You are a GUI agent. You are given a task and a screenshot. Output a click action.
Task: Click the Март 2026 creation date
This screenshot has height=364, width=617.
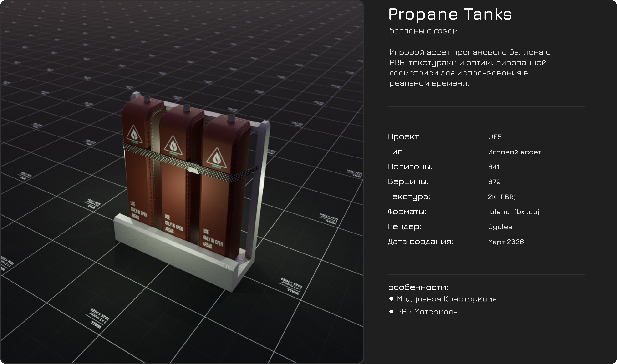tap(506, 242)
